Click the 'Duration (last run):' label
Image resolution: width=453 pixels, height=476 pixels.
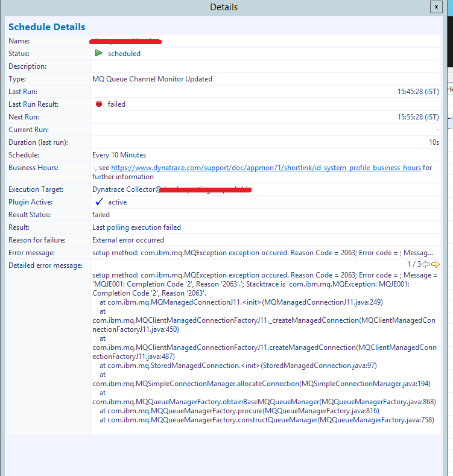38,142
